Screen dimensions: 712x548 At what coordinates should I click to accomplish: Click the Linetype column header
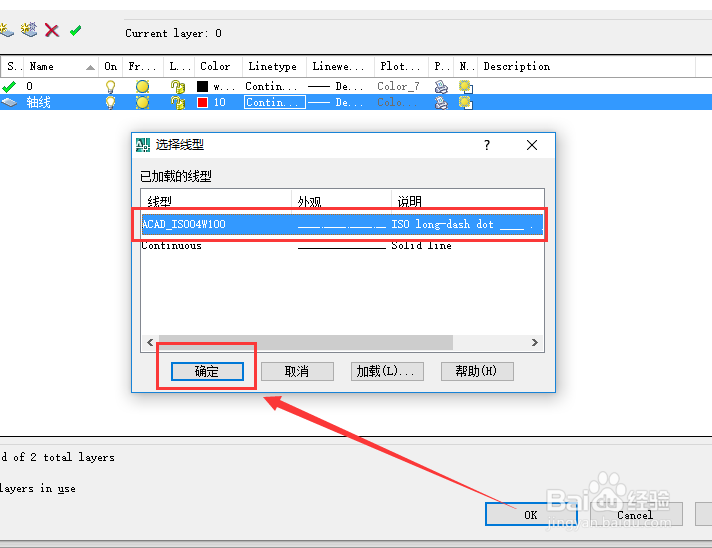pyautogui.click(x=274, y=67)
